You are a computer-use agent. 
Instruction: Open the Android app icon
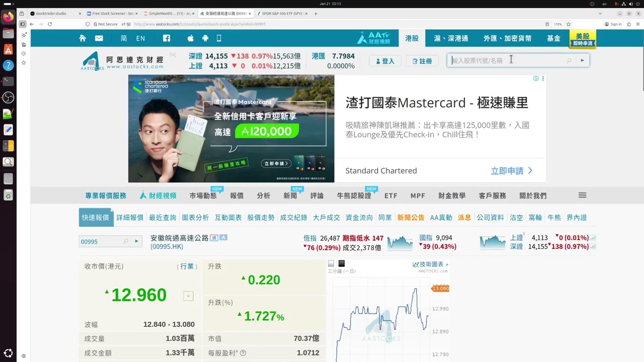(x=205, y=38)
